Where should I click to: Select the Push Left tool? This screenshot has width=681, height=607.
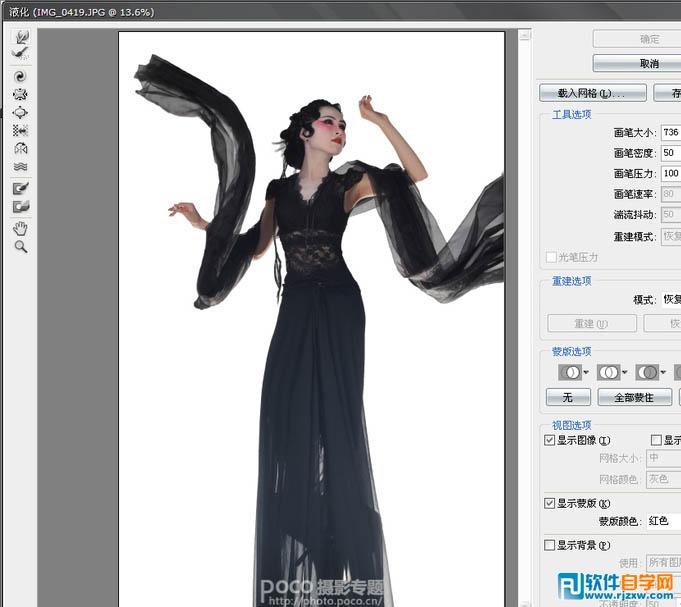[21, 130]
